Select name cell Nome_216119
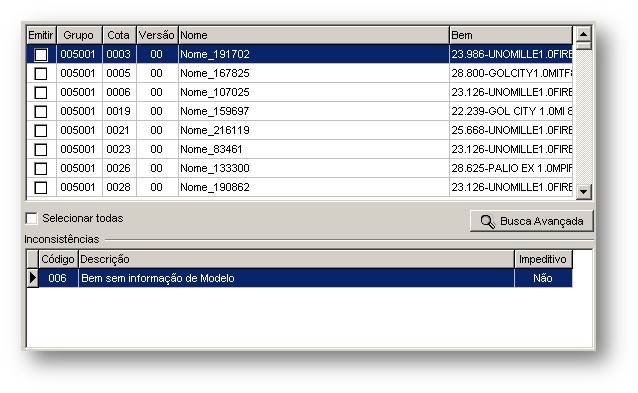The width and height of the screenshot is (638, 393). pos(314,130)
